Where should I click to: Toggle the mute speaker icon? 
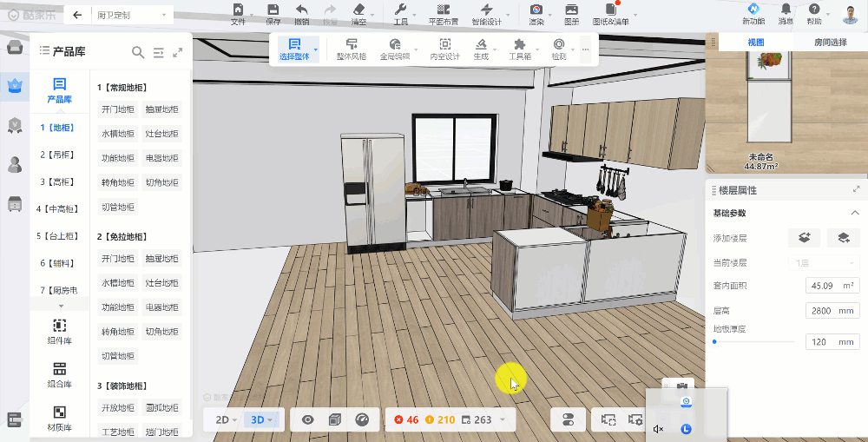pyautogui.click(x=659, y=429)
